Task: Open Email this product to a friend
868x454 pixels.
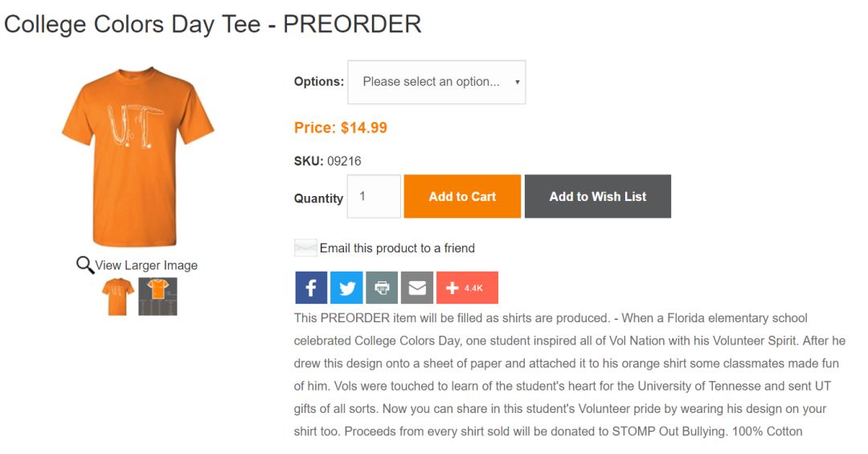Action: 397,248
